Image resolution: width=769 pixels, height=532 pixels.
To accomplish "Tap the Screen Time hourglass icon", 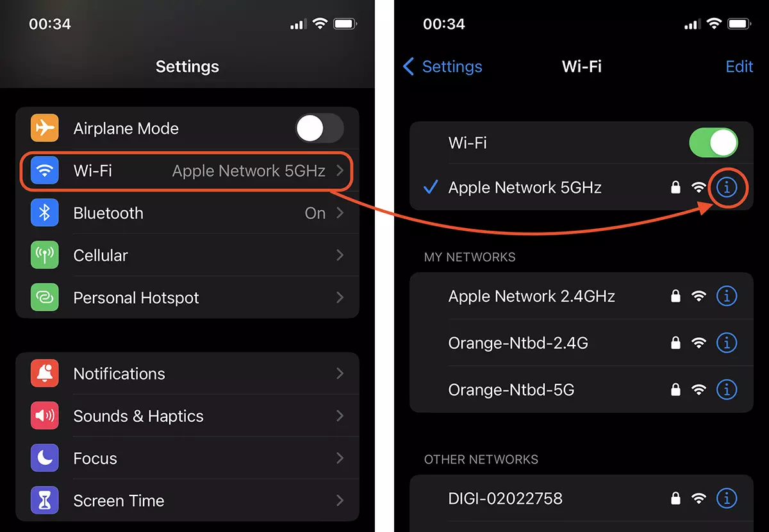I will (45, 500).
